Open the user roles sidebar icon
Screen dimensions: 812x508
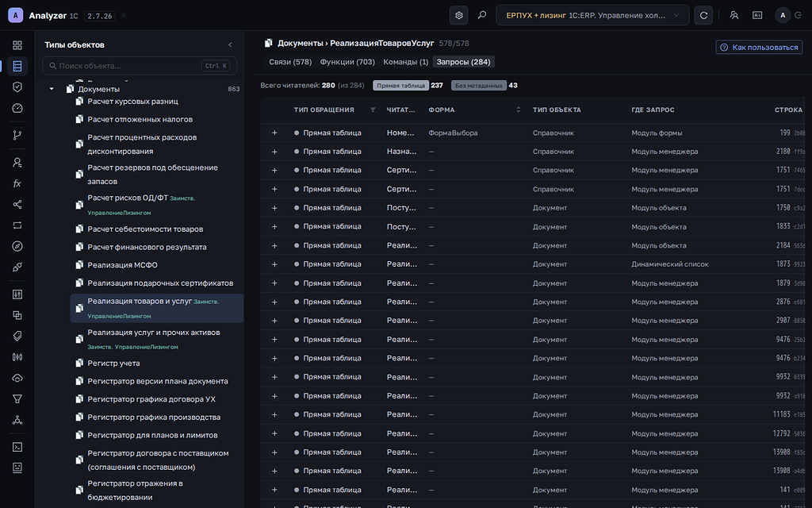pyautogui.click(x=17, y=162)
